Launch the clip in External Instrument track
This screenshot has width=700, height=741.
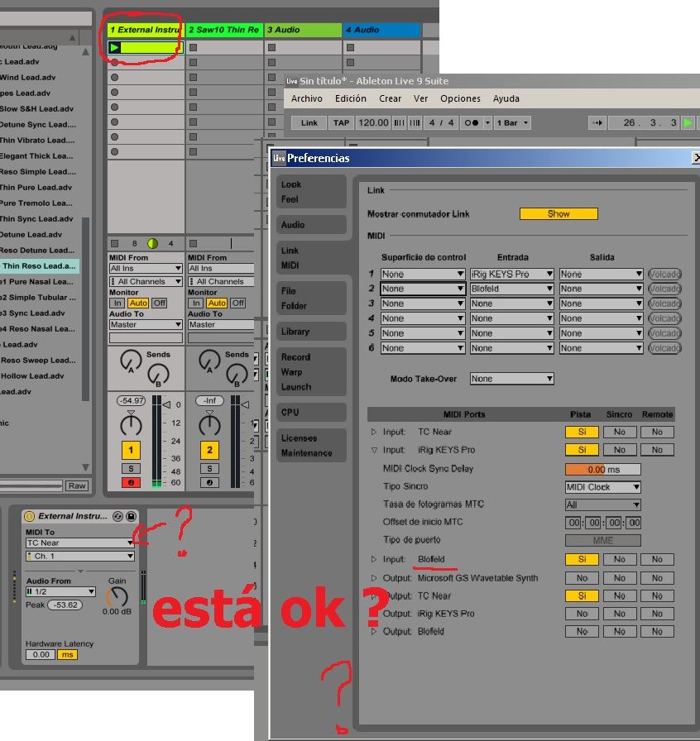(x=114, y=47)
